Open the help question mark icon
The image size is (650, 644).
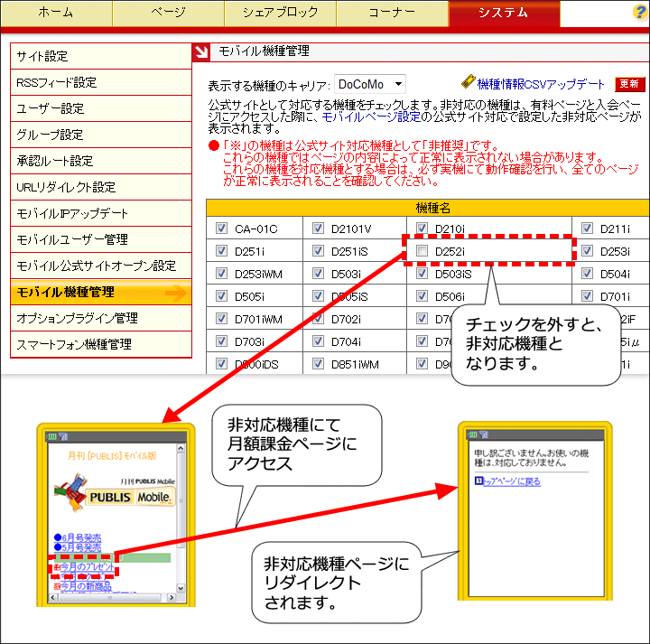(x=641, y=12)
